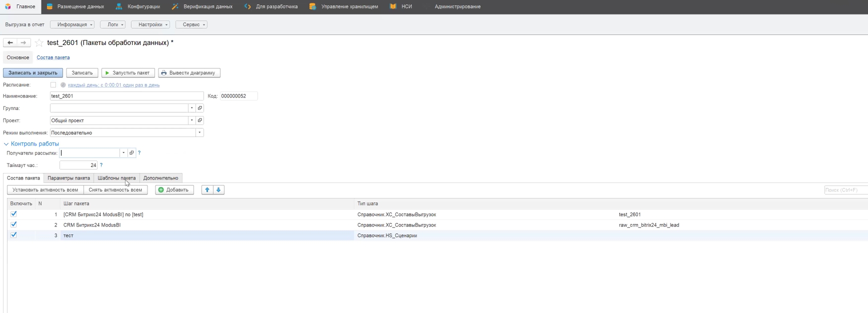The height and width of the screenshot is (313, 868).
Task: Move step down with blue arrow
Action: (x=218, y=190)
